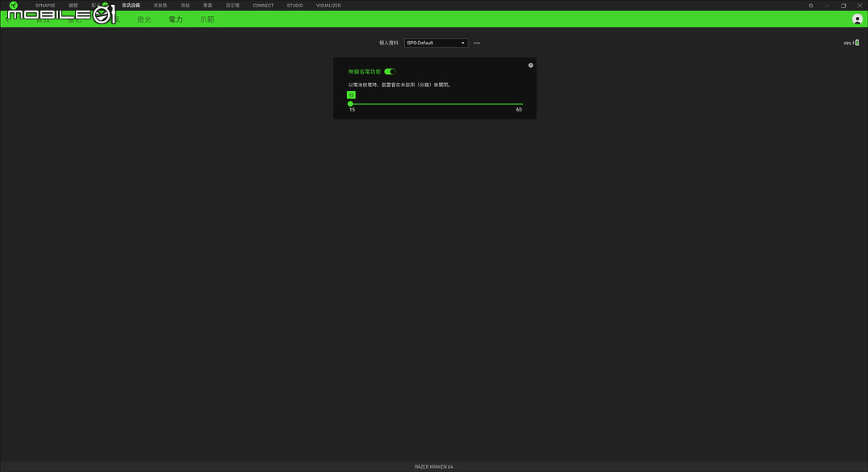The image size is (868, 472).
Task: Open the CONNECT tab
Action: pos(263,6)
